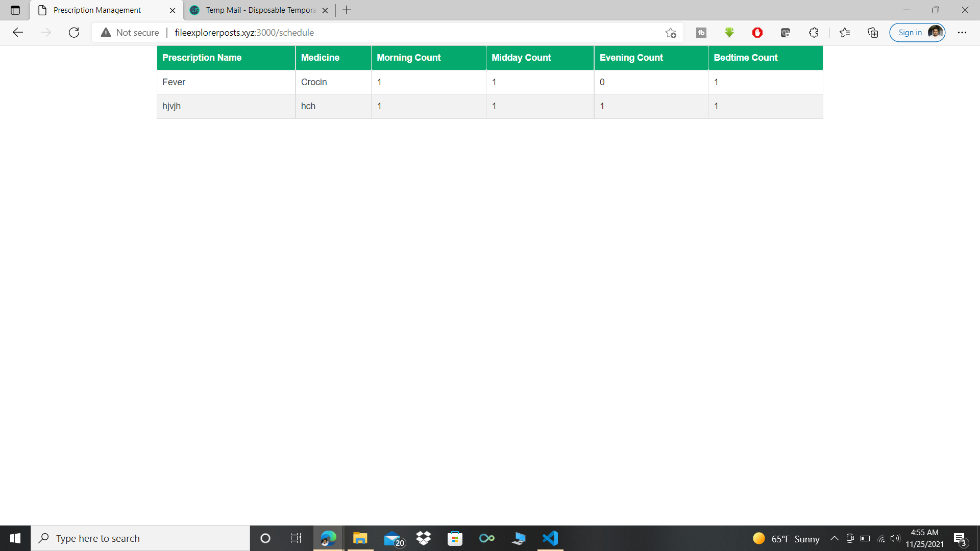
Task: Close the Temp Mail tab
Action: 325,10
